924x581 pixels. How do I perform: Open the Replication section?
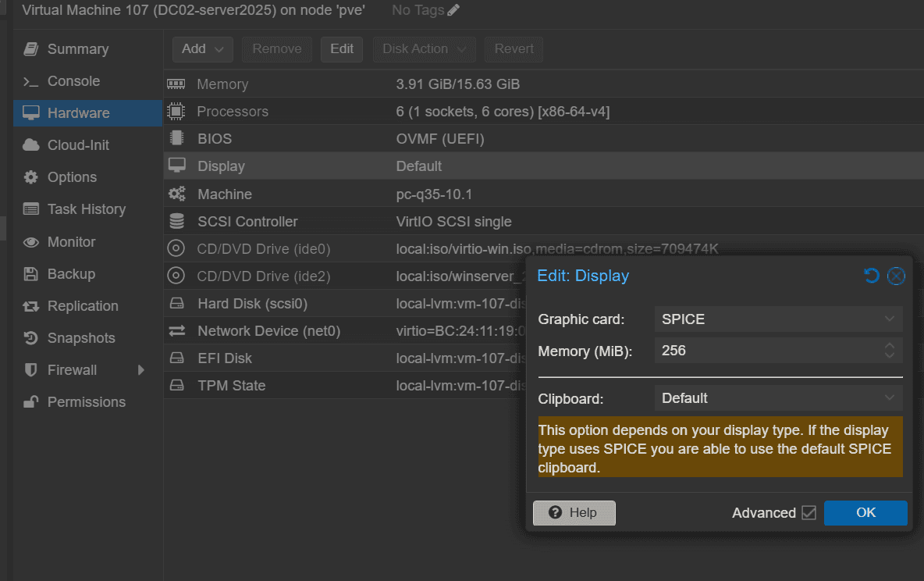88,306
